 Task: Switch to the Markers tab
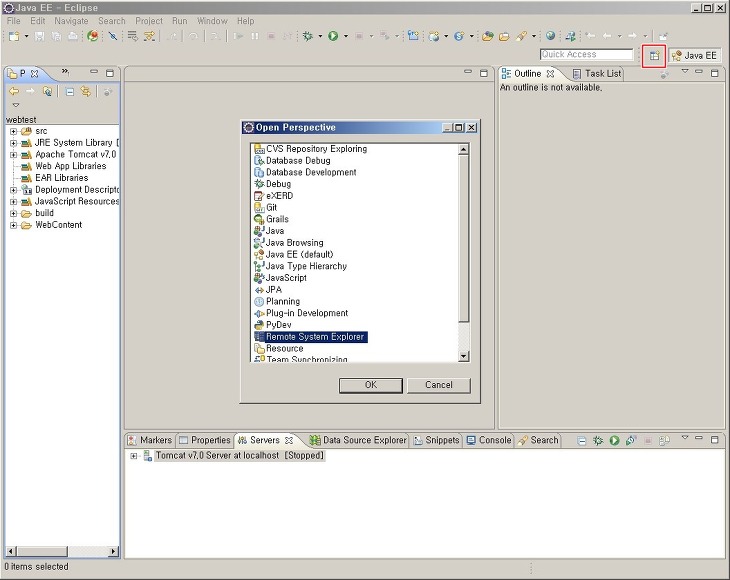click(x=150, y=440)
